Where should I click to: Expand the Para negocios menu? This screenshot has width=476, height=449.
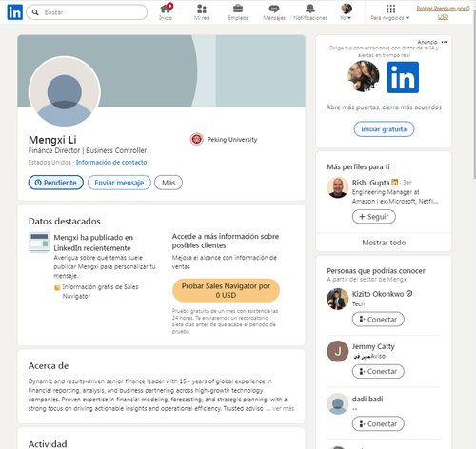coord(390,12)
